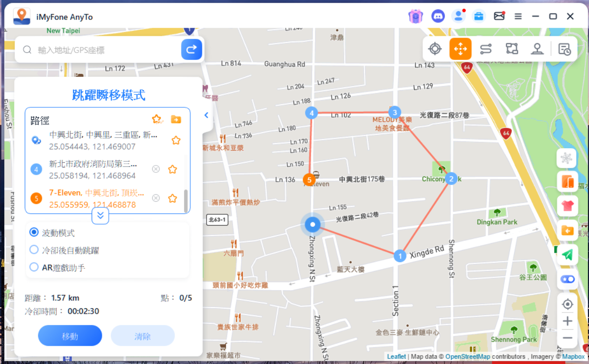This screenshot has width=589, height=364.
Task: Open the history records icon
Action: click(564, 49)
